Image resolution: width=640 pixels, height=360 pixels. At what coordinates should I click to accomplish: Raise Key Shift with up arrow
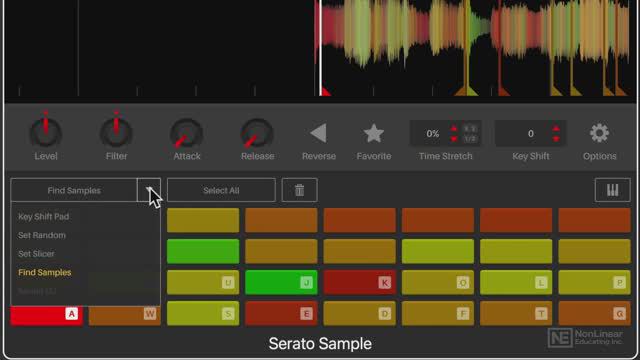click(x=556, y=129)
